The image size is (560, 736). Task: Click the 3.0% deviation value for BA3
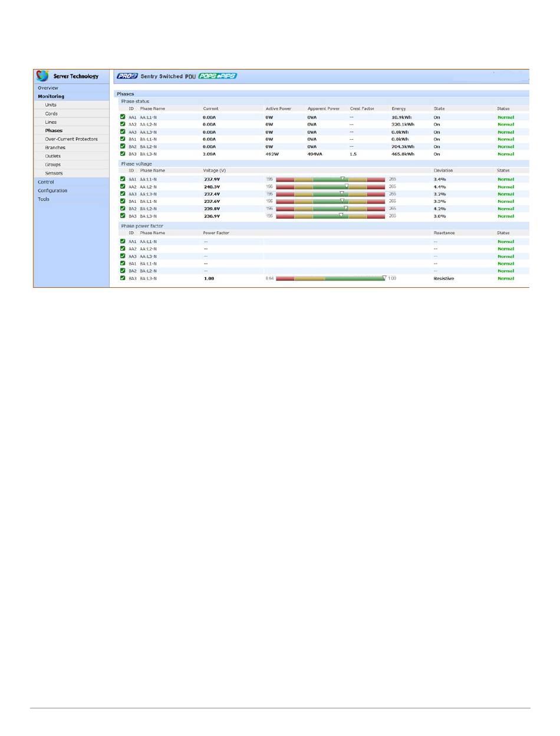440,216
